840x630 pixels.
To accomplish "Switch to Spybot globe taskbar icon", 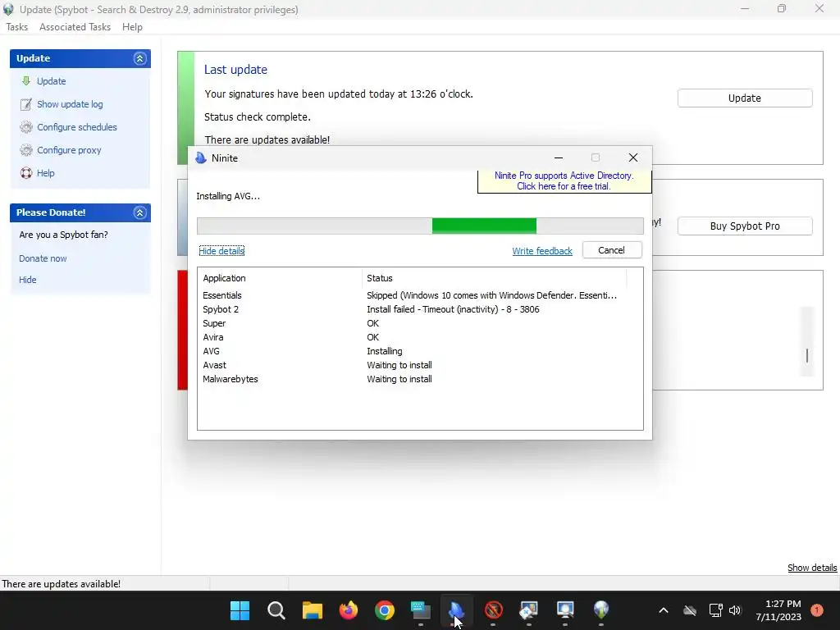I will (601, 609).
